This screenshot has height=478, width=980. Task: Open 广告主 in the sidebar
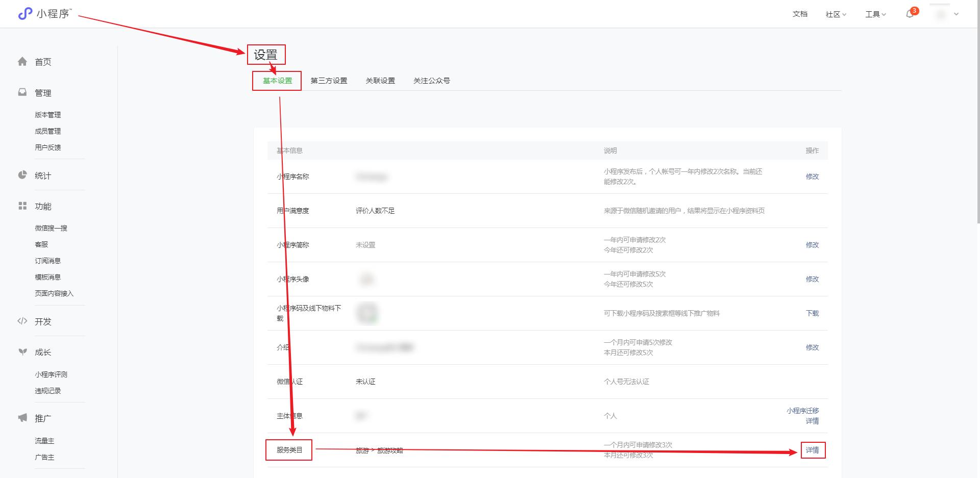(44, 457)
